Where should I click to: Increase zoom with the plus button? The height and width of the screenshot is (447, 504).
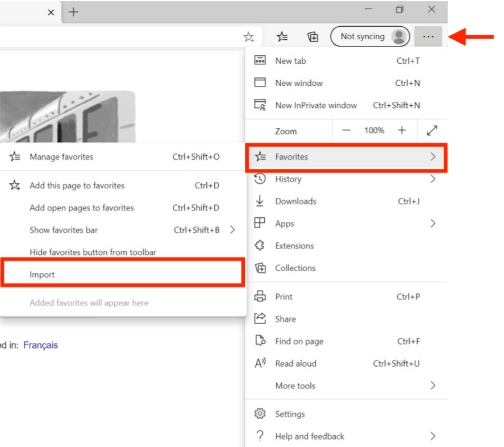coord(402,130)
